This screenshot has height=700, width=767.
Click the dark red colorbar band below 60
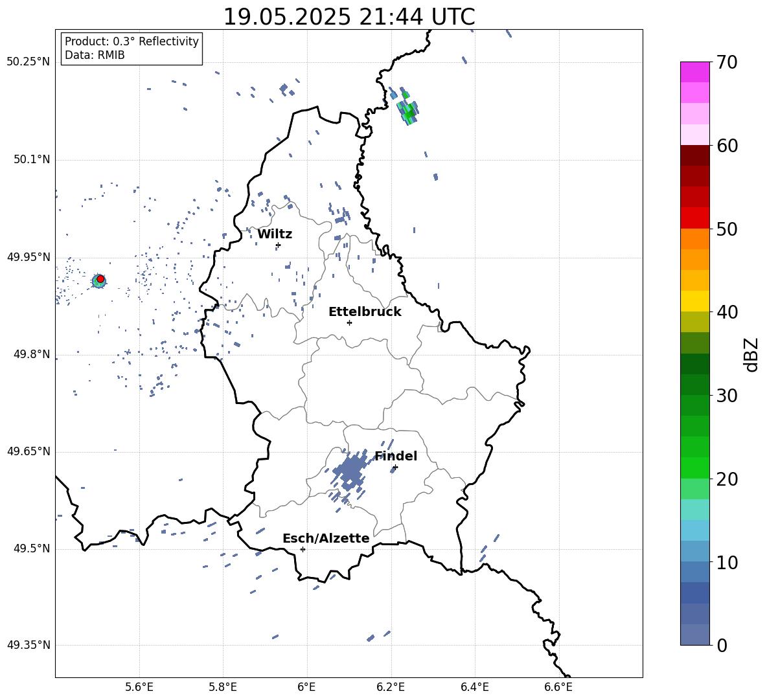(x=694, y=155)
